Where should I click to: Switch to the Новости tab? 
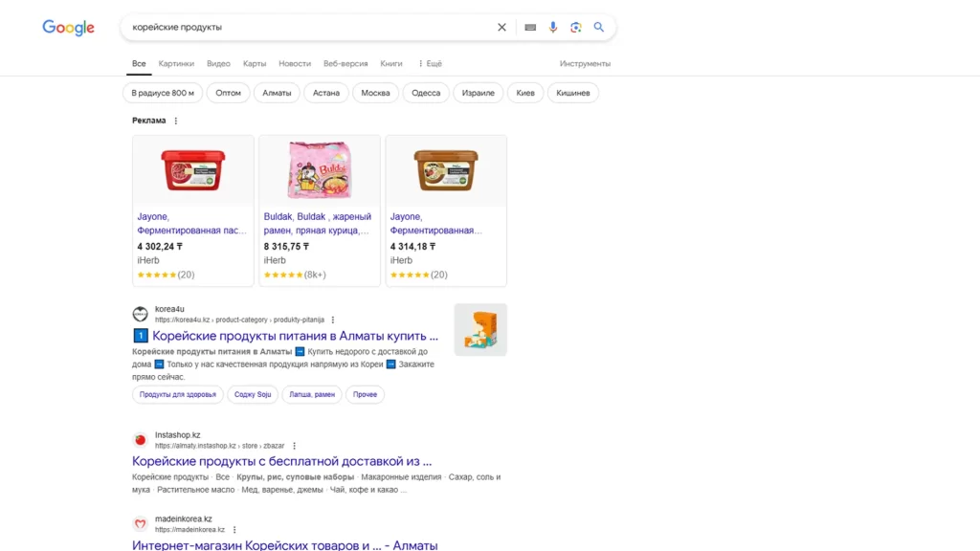click(295, 64)
